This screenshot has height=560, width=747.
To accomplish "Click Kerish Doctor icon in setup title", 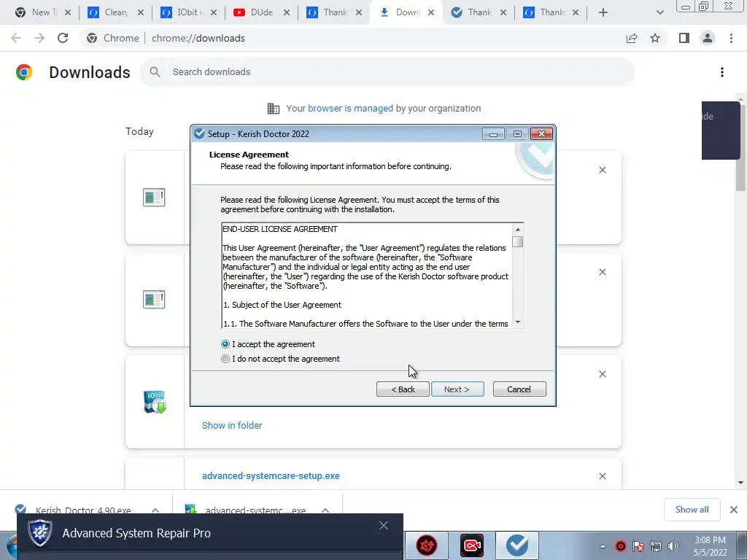I will pos(199,134).
